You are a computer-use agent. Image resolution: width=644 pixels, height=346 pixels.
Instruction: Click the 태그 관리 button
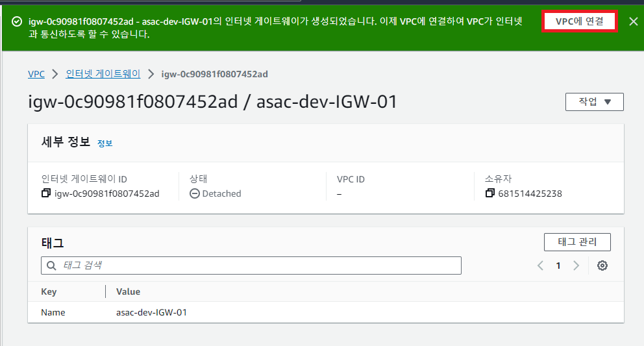577,242
